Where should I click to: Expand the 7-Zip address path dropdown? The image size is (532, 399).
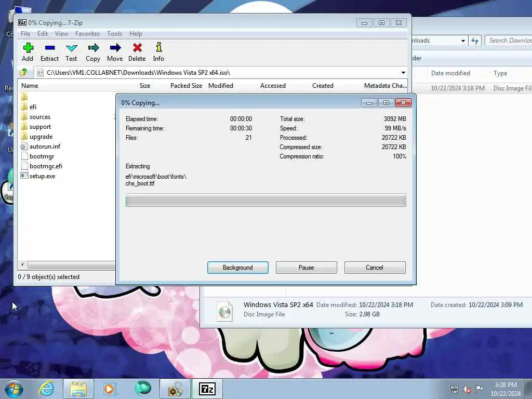pyautogui.click(x=403, y=73)
